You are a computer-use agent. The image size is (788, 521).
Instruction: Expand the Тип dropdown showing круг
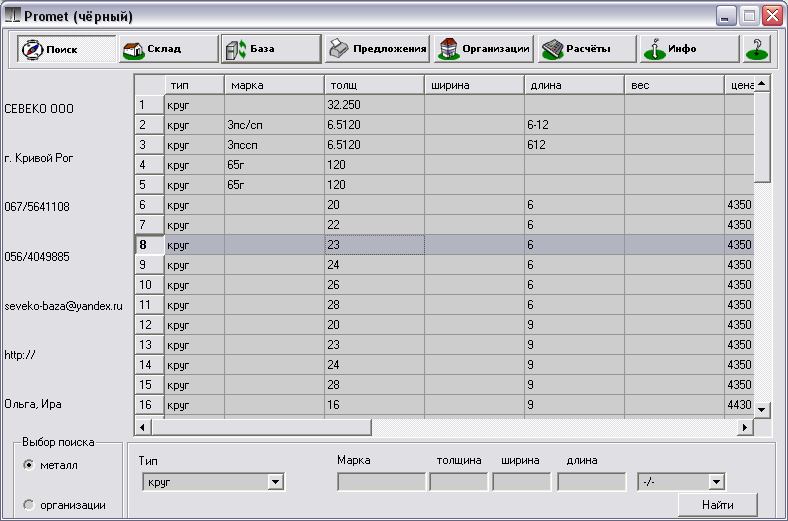(275, 482)
